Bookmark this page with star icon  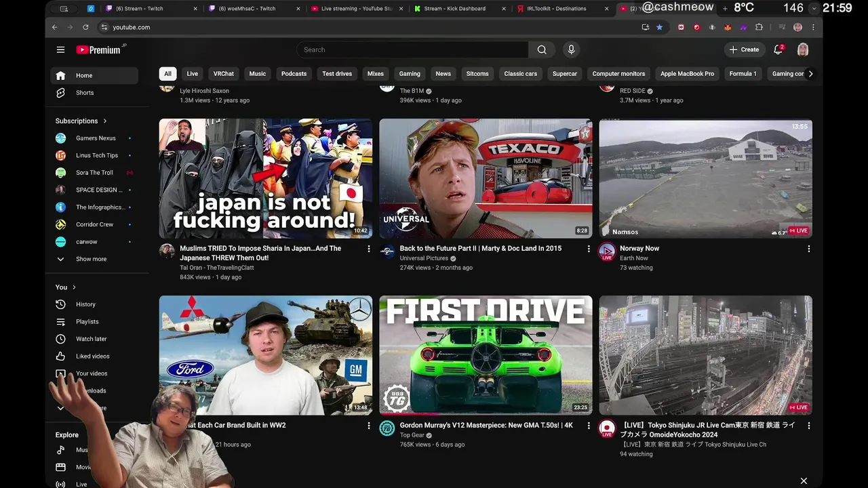point(659,27)
